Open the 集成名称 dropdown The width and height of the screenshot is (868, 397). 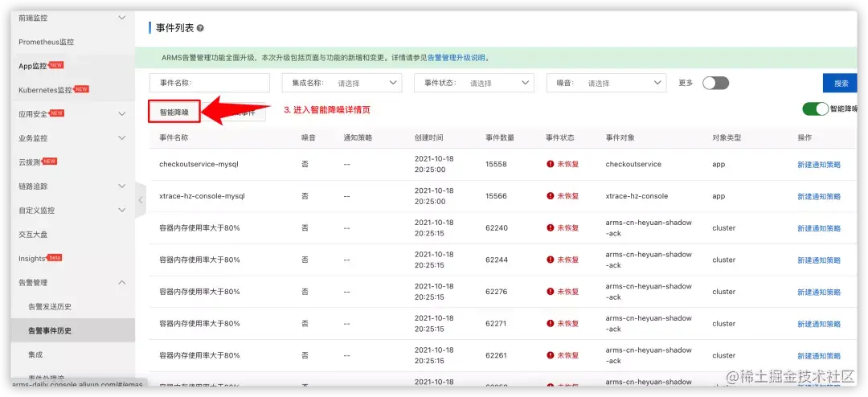pyautogui.click(x=342, y=83)
